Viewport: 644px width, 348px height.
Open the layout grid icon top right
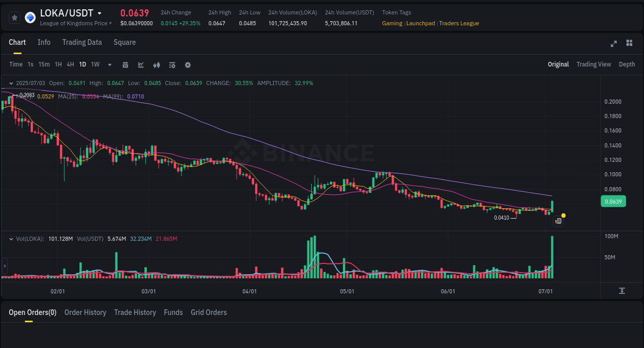pos(629,44)
